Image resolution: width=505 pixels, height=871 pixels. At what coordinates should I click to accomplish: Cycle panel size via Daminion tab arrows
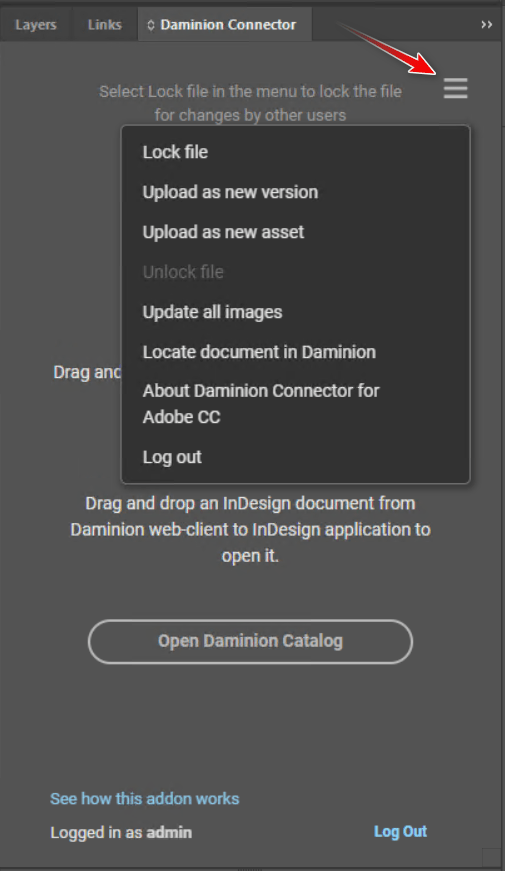click(x=151, y=25)
